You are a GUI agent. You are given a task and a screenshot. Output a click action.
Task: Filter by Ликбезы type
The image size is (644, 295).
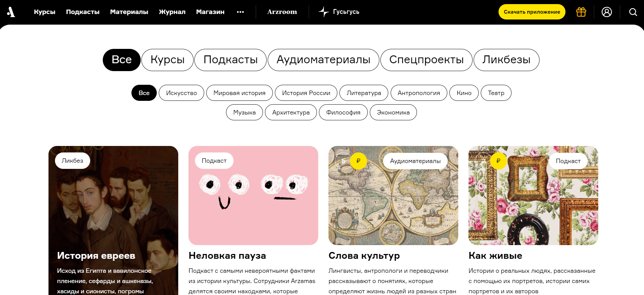506,60
